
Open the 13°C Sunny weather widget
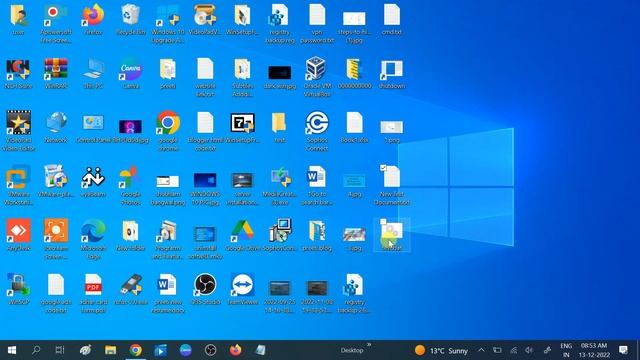(441, 350)
